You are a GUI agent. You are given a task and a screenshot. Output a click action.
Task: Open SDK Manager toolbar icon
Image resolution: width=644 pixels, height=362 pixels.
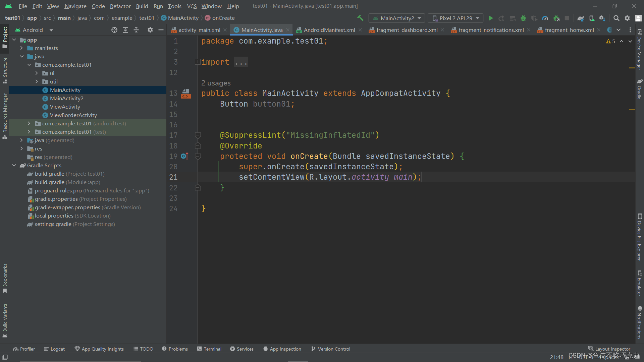pyautogui.click(x=602, y=18)
